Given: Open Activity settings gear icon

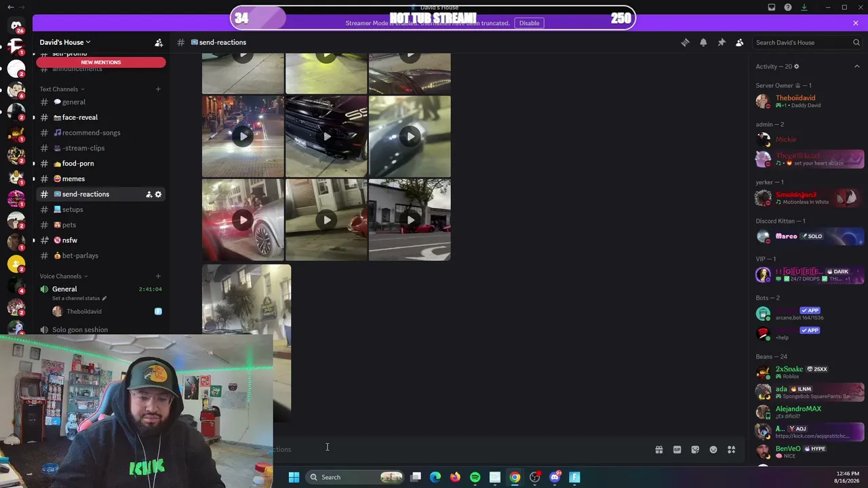Looking at the screenshot, I should [796, 66].
